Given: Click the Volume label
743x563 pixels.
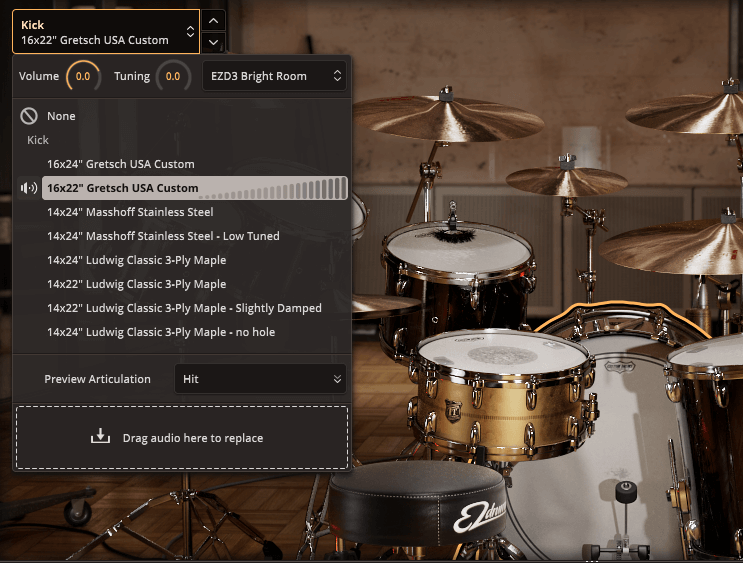Looking at the screenshot, I should pos(39,76).
